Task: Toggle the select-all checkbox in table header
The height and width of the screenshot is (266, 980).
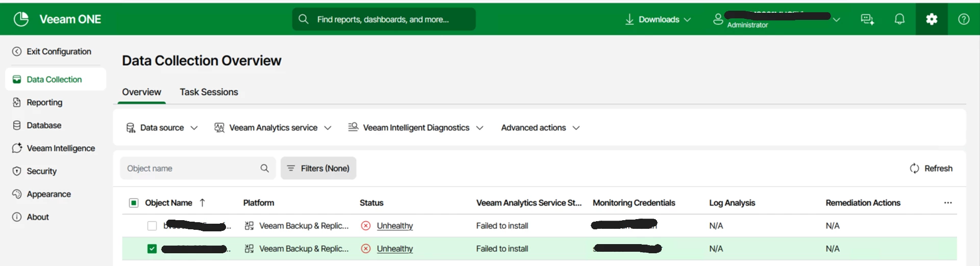Action: (134, 203)
